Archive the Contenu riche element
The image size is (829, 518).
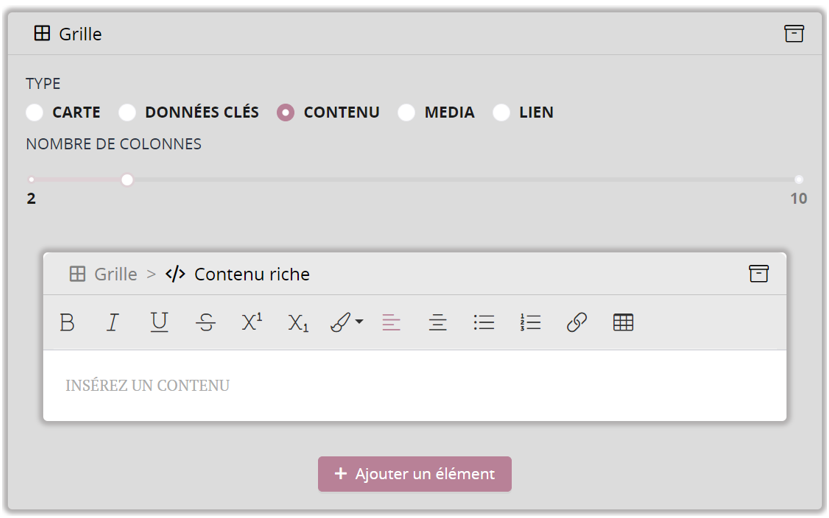point(759,274)
